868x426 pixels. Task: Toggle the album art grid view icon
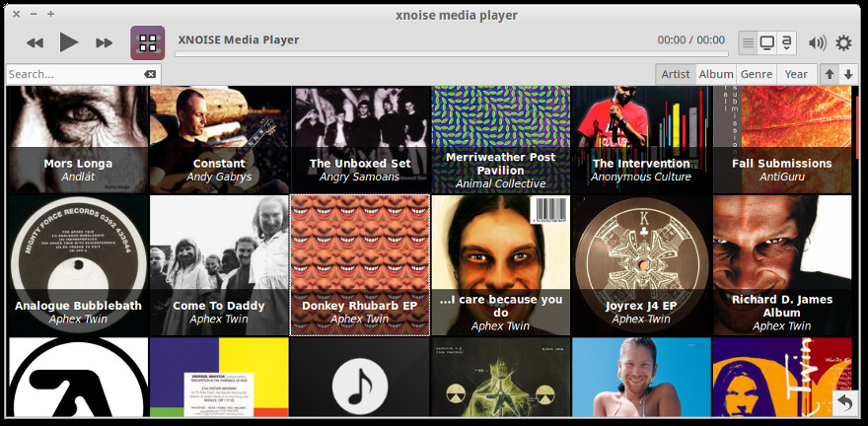pyautogui.click(x=148, y=42)
